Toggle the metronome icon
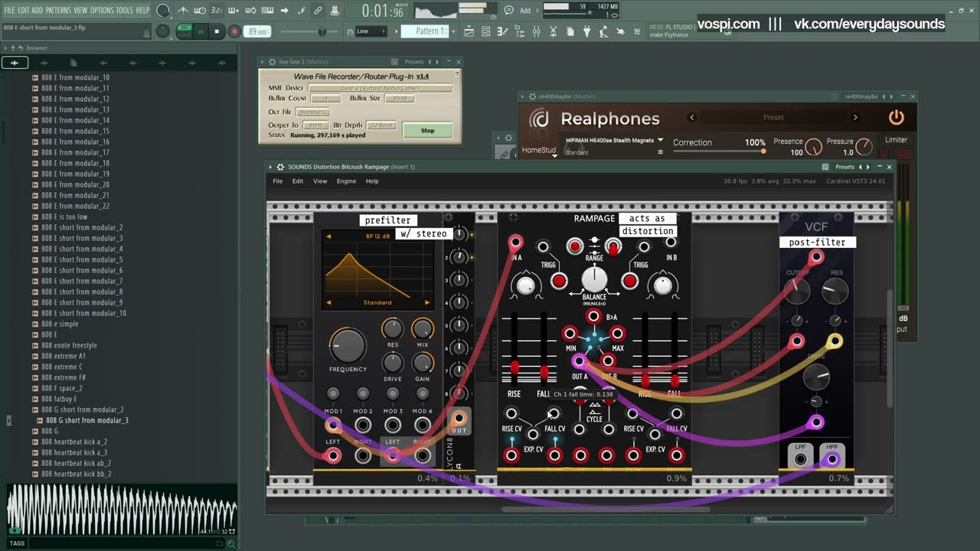 coord(183,11)
